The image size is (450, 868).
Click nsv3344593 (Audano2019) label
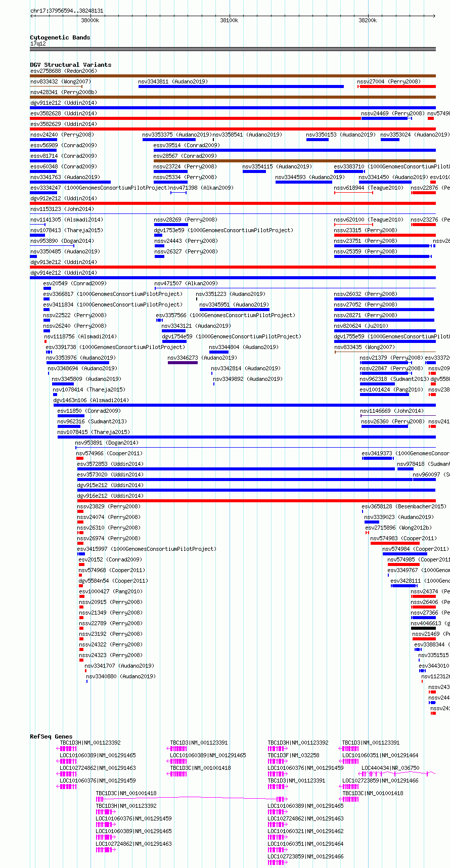point(310,177)
